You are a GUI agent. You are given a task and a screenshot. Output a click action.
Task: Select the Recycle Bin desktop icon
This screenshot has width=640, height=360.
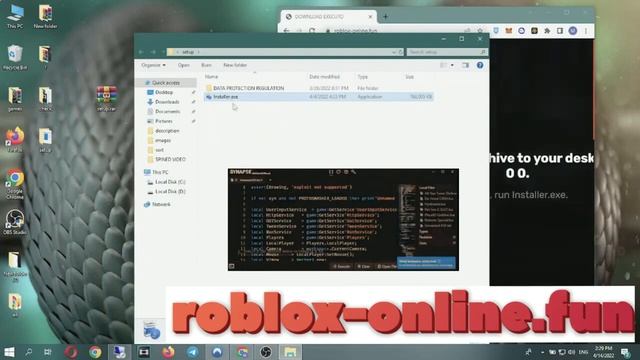(15, 57)
